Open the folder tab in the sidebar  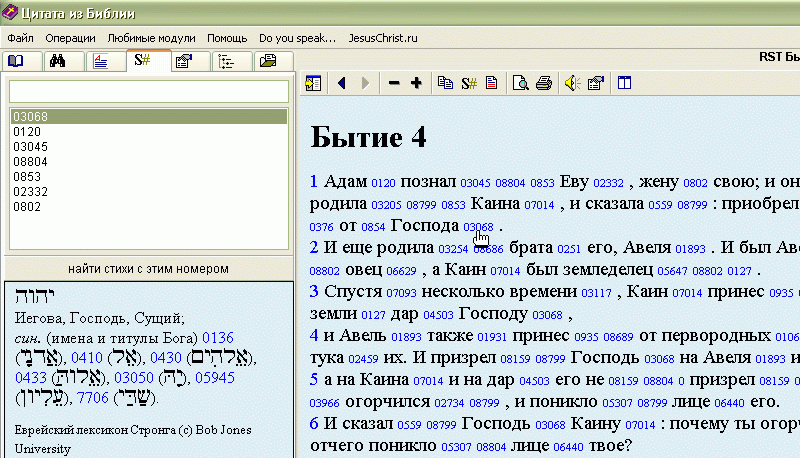(x=267, y=61)
